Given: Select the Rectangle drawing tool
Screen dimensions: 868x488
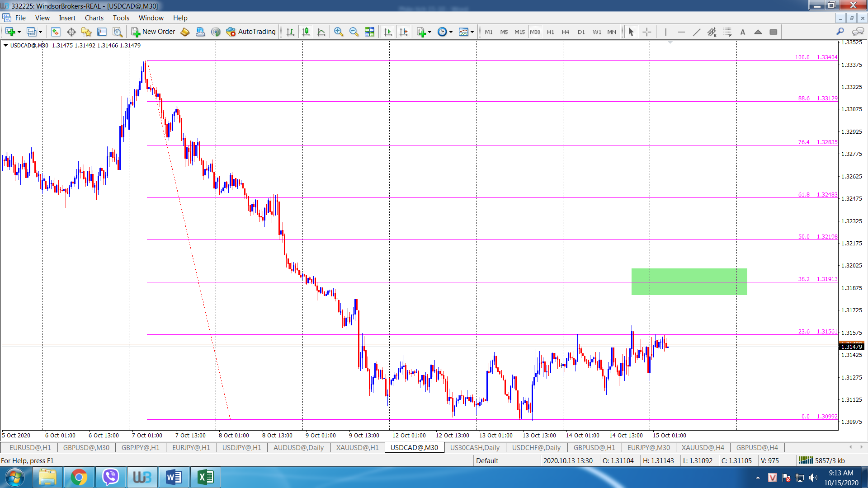Looking at the screenshot, I should (x=774, y=32).
